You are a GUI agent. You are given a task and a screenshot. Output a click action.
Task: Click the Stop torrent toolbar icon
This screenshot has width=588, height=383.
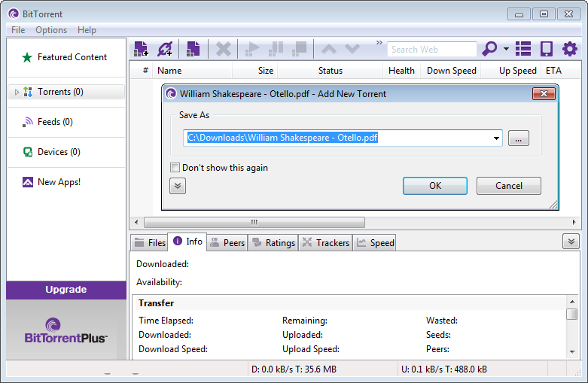coord(299,49)
